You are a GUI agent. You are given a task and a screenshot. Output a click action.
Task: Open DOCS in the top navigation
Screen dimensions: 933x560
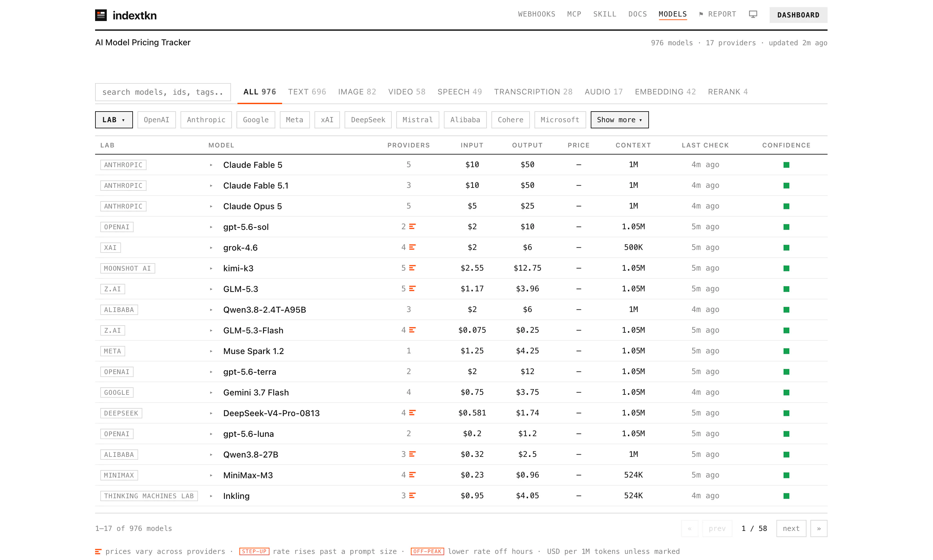click(x=637, y=14)
